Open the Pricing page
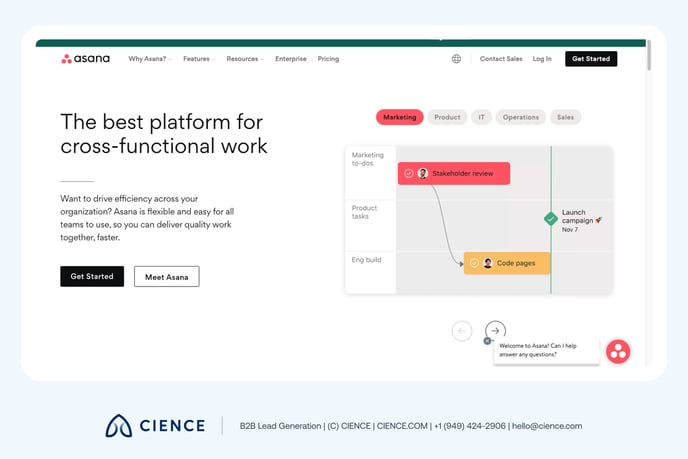 click(x=328, y=59)
